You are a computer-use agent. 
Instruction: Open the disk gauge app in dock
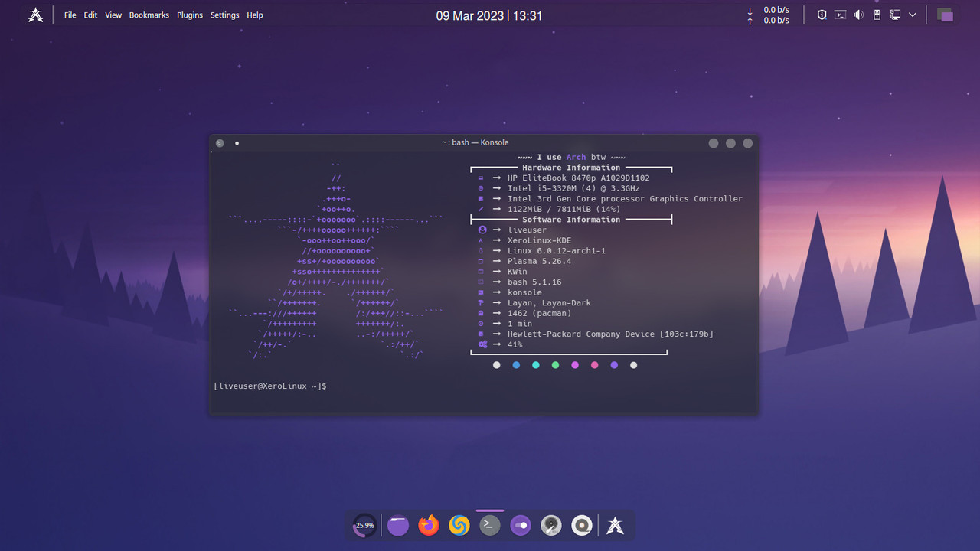pyautogui.click(x=551, y=525)
